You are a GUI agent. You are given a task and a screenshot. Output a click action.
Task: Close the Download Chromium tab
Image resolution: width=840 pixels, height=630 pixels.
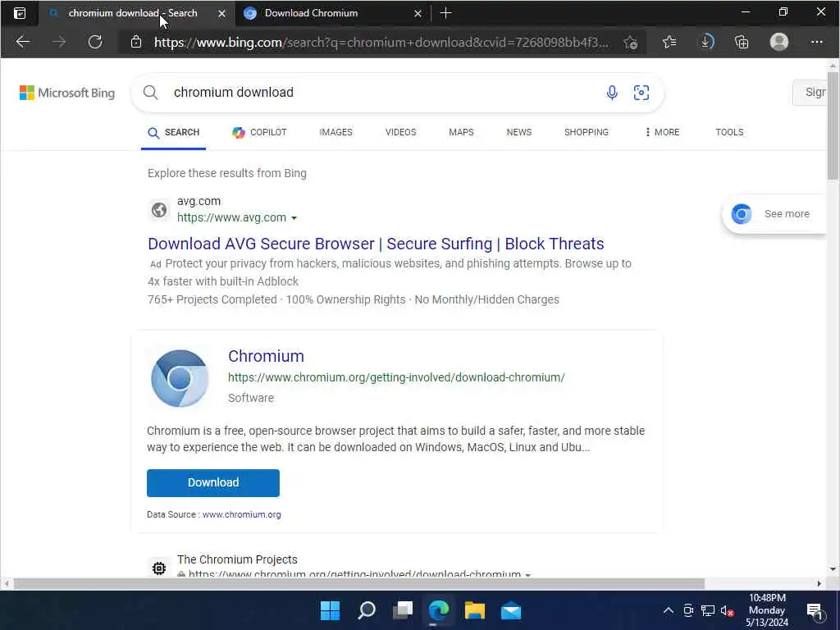(418, 13)
